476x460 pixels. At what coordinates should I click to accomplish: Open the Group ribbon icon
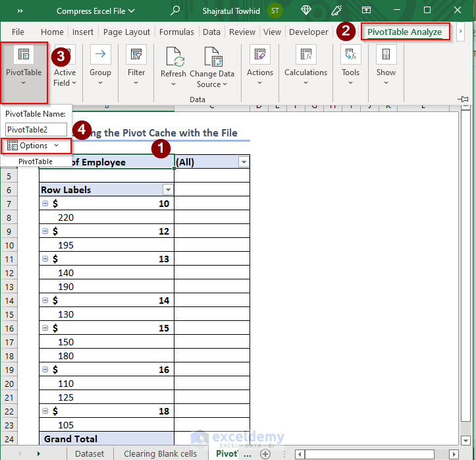tap(100, 55)
